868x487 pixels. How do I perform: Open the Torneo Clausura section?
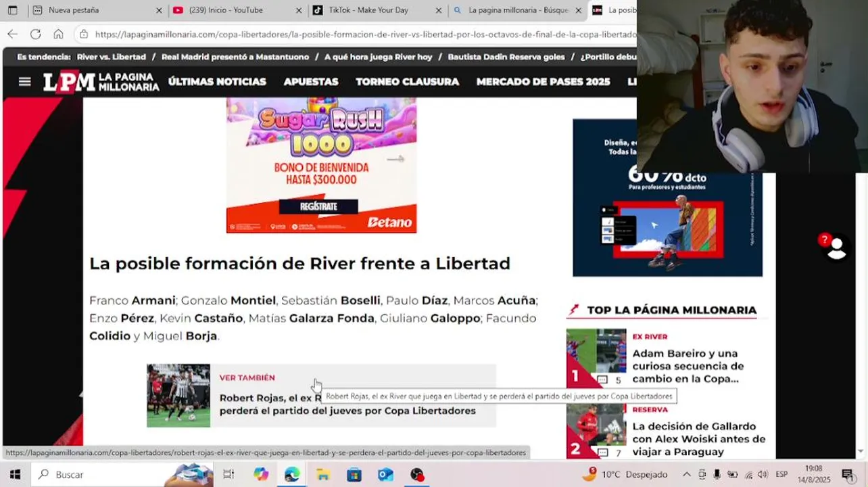pos(408,82)
